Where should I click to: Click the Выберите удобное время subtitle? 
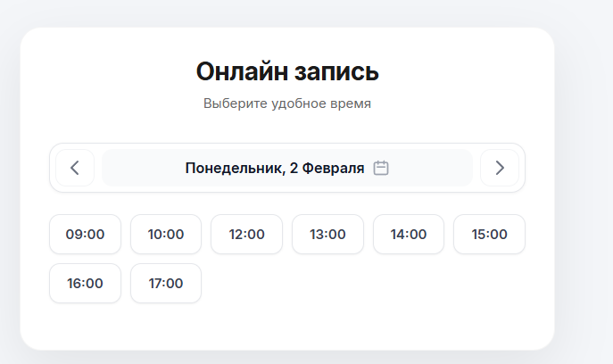point(286,103)
